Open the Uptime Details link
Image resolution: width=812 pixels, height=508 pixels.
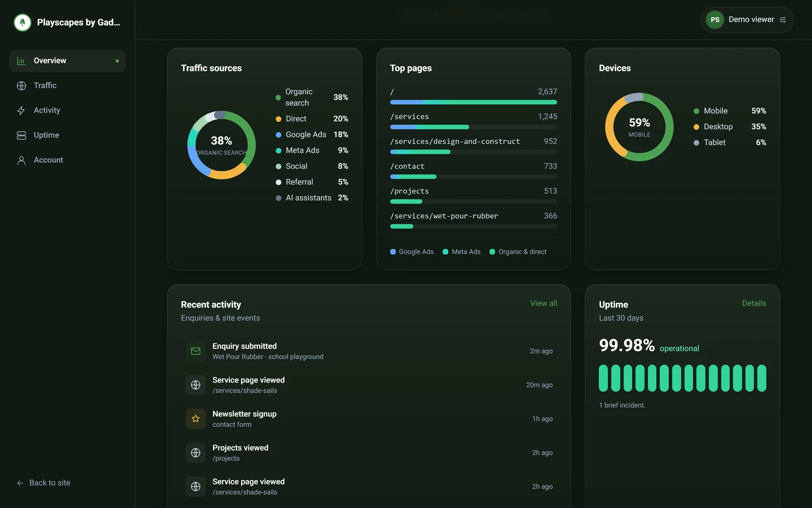pyautogui.click(x=754, y=303)
